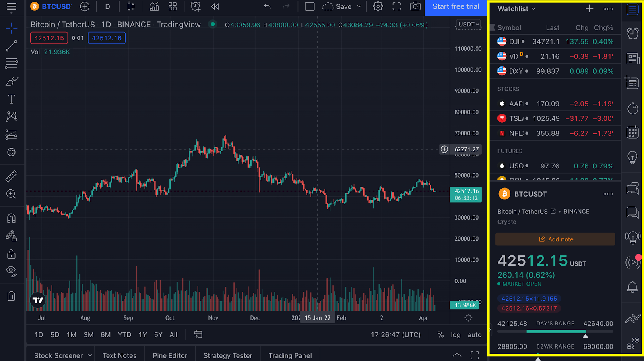
Task: Open the USDT currency dropdown
Action: pos(469,24)
